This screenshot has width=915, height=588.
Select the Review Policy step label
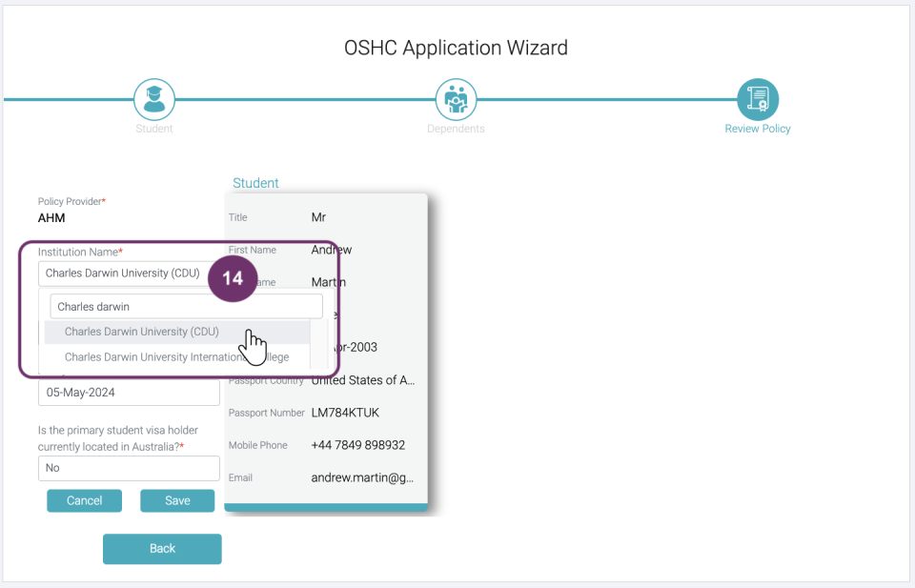(x=758, y=129)
